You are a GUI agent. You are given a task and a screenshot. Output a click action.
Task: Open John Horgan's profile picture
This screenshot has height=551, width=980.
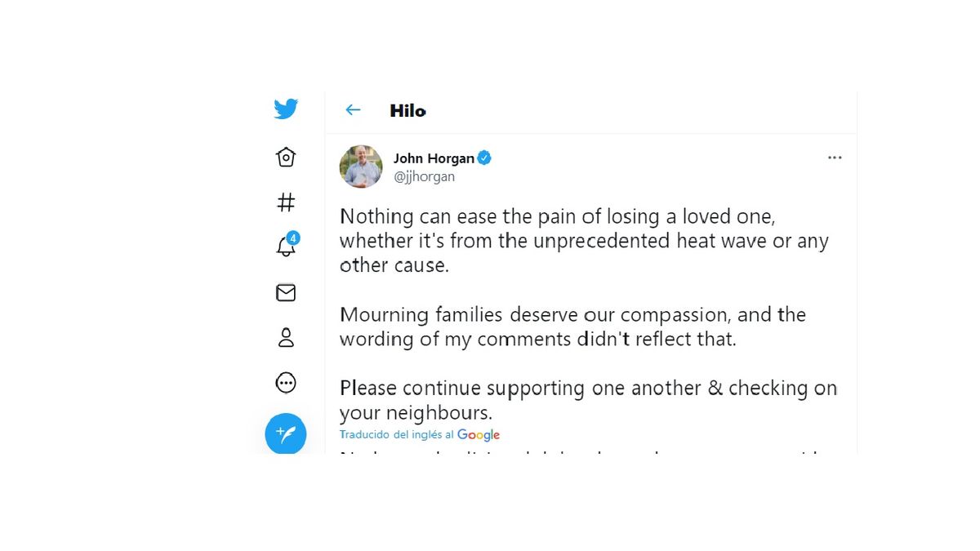pos(361,167)
